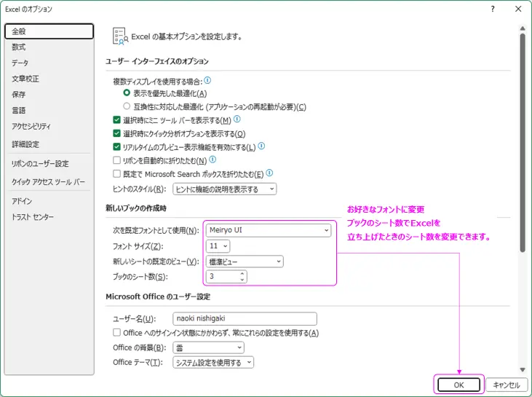
Task: Click the キャンセル button
Action: click(x=507, y=385)
